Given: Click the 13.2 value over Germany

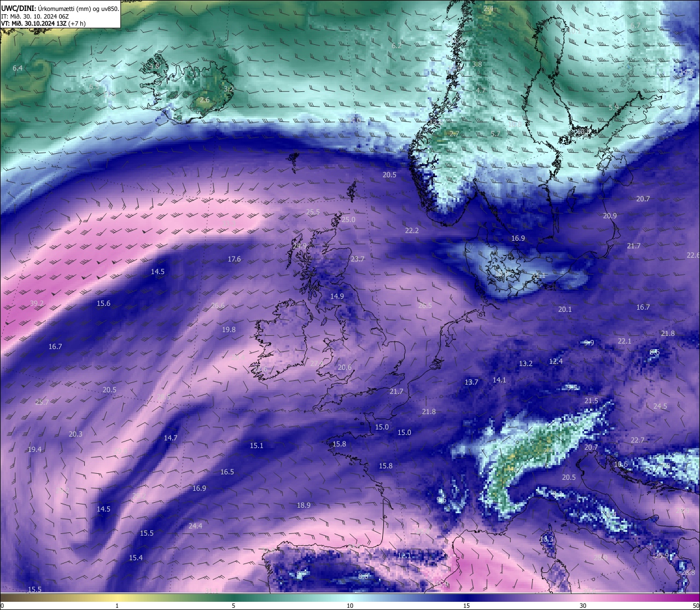Looking at the screenshot, I should coord(526,363).
